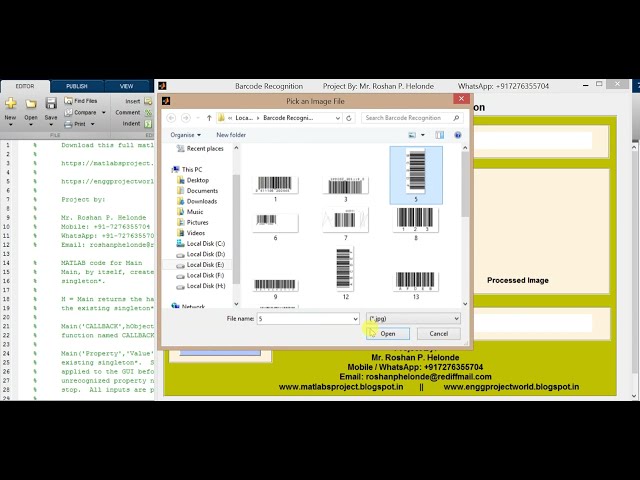Select barcode image thumbnail 8

416,220
